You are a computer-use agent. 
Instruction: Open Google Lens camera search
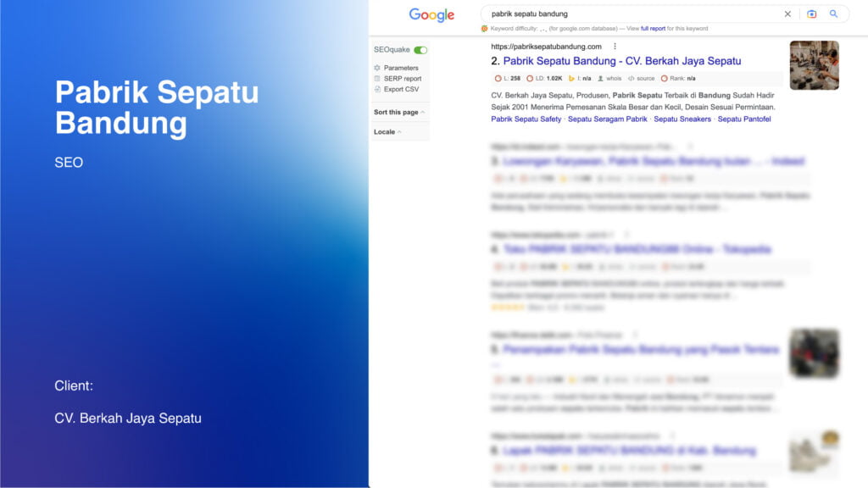click(x=811, y=14)
